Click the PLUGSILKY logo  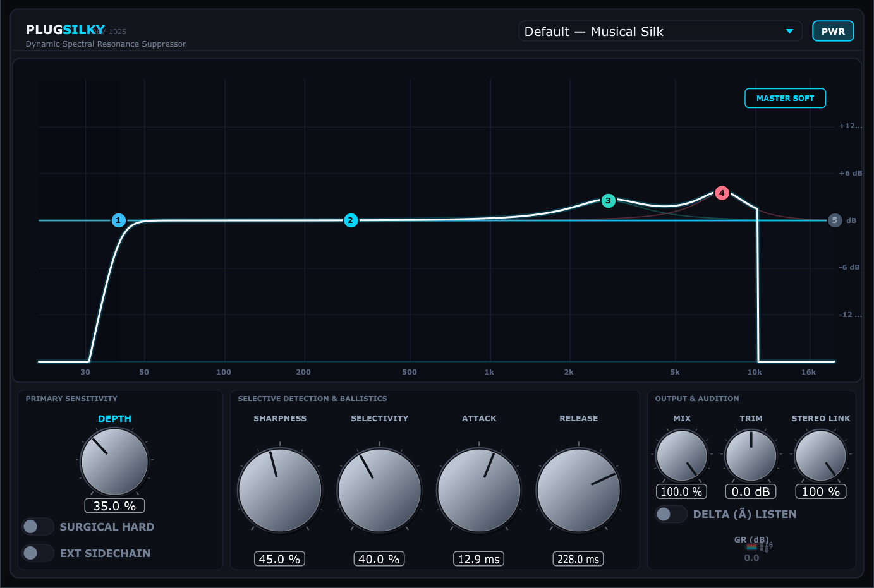click(x=65, y=30)
